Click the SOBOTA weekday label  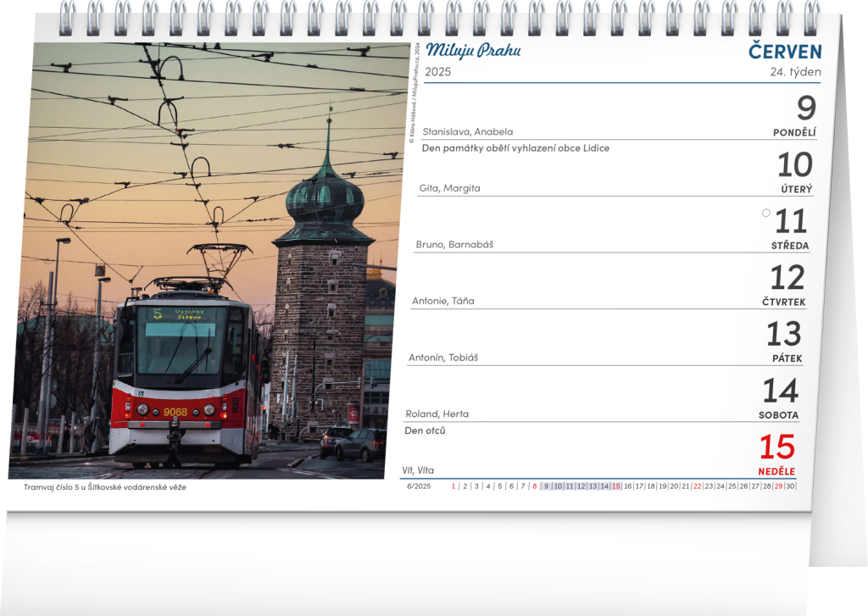coord(778,415)
